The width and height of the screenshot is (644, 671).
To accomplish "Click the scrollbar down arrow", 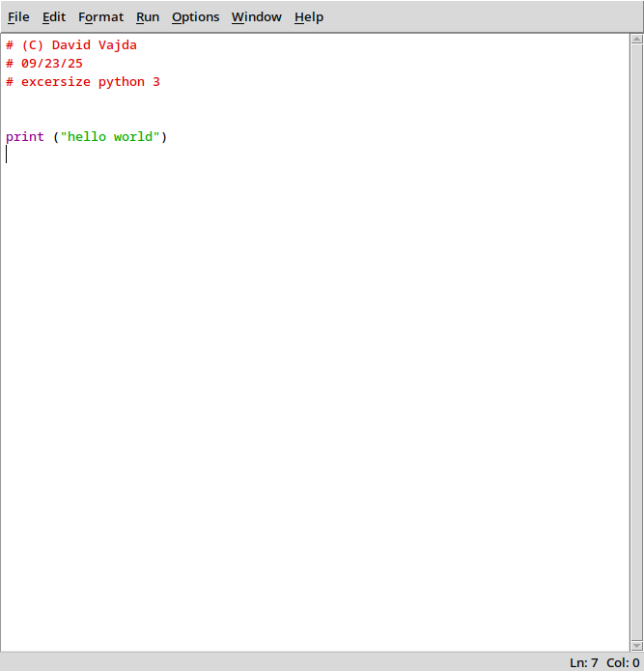I will coord(636,644).
